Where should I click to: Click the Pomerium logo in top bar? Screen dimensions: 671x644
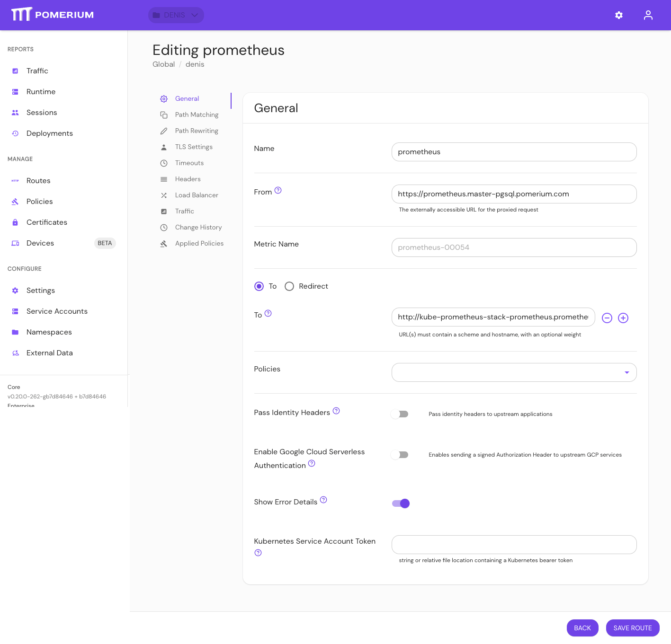[53, 15]
